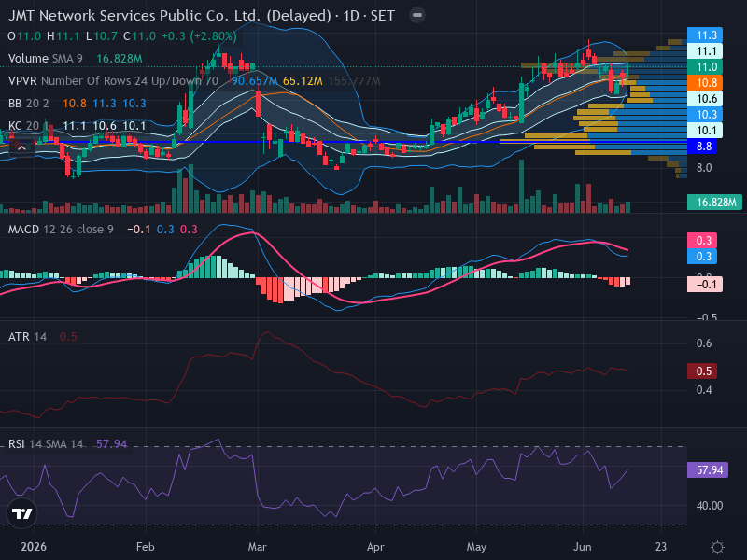Click the Jun label on time axis

582,547
